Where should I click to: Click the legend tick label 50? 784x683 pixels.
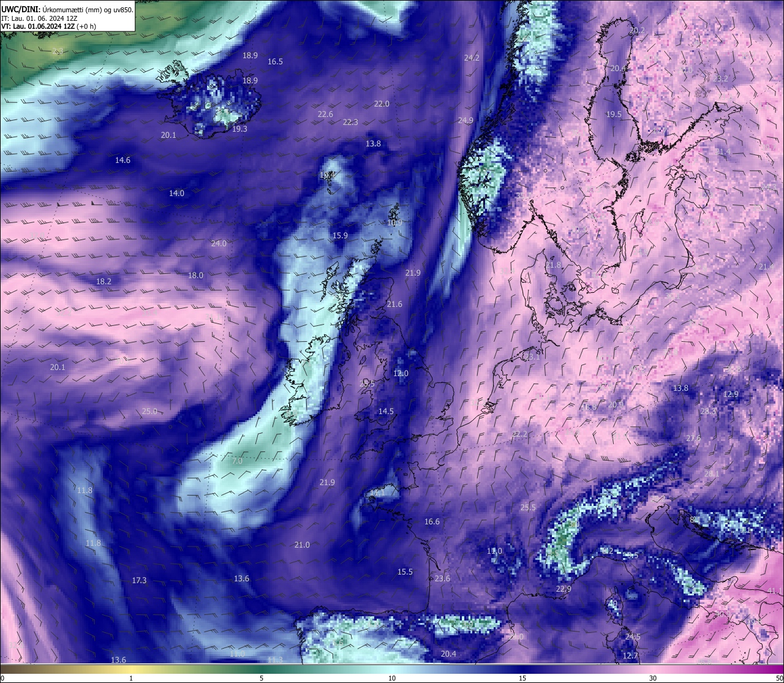(x=779, y=678)
